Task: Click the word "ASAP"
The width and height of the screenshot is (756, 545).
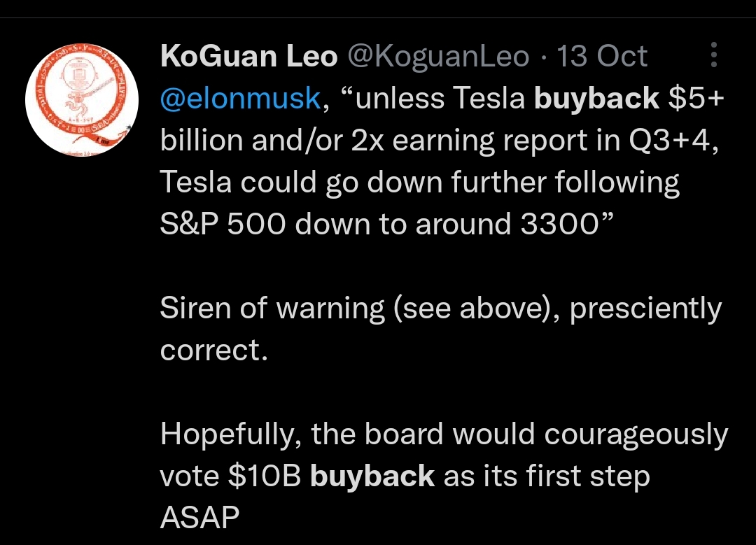Action: point(199,518)
